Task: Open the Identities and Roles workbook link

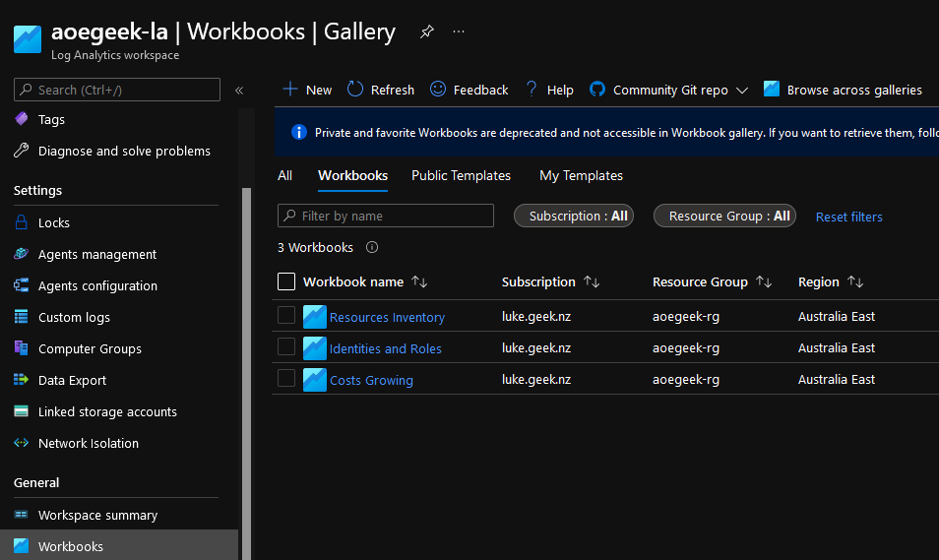Action: coord(385,348)
